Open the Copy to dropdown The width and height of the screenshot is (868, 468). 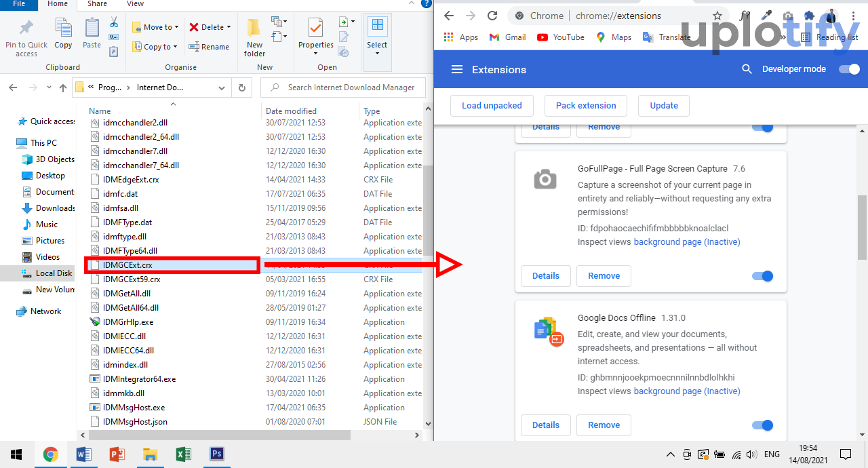pyautogui.click(x=155, y=47)
